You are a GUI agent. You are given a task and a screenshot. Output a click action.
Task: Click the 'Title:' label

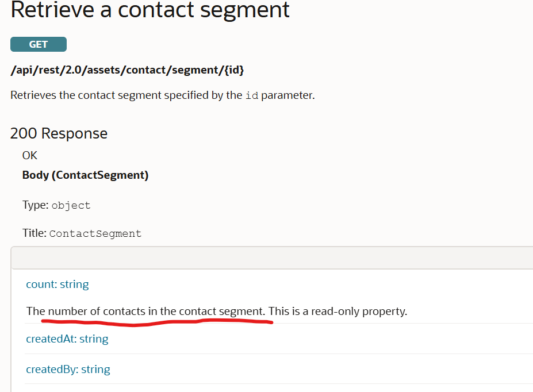pyautogui.click(x=34, y=233)
